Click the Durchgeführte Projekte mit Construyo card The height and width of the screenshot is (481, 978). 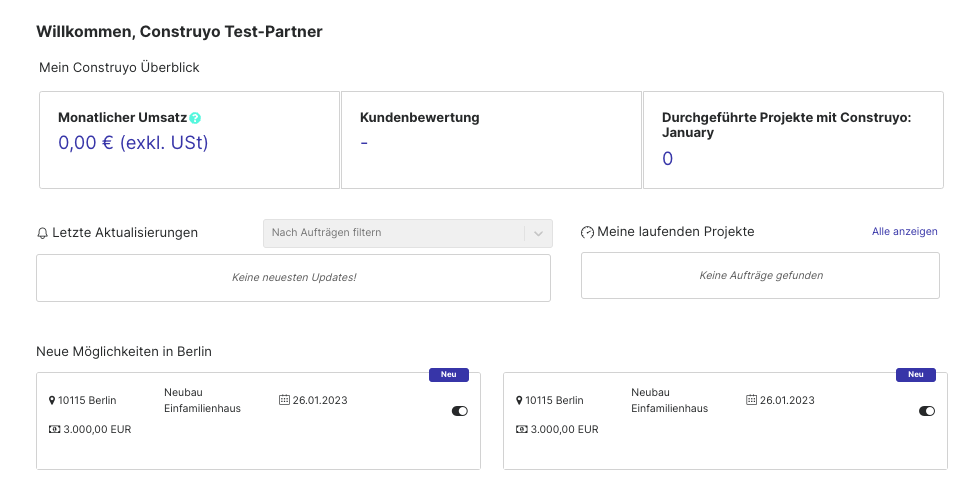coord(793,140)
